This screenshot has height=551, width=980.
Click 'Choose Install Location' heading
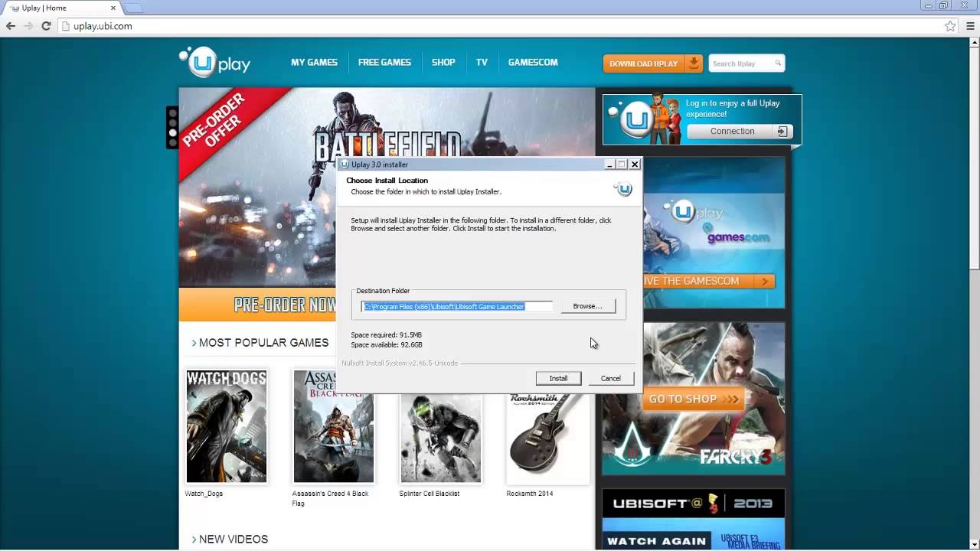pyautogui.click(x=387, y=181)
